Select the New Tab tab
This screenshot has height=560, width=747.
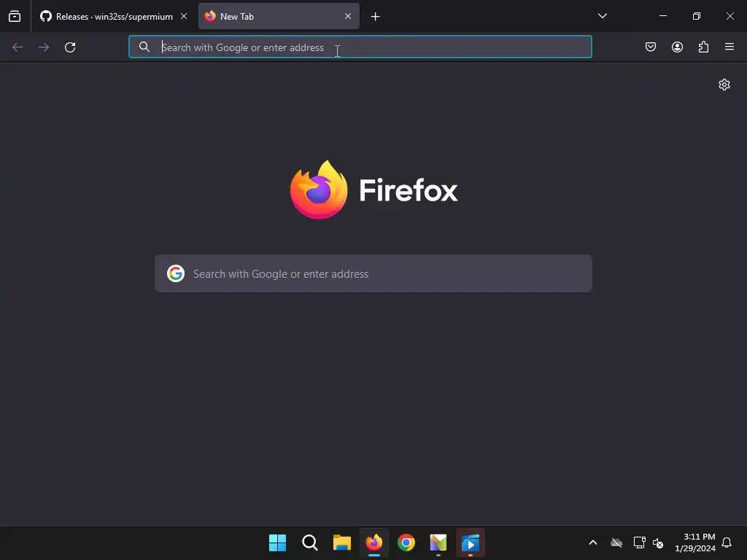[279, 16]
